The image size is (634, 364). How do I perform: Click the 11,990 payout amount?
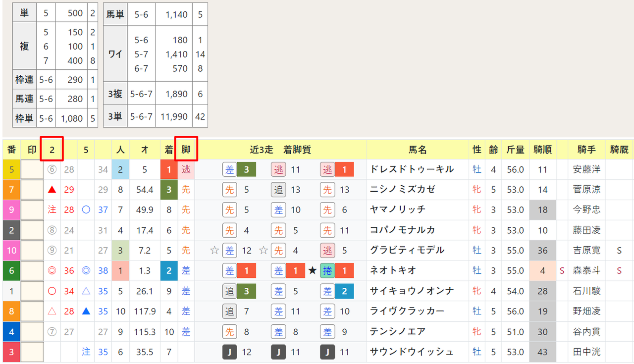[x=174, y=117]
